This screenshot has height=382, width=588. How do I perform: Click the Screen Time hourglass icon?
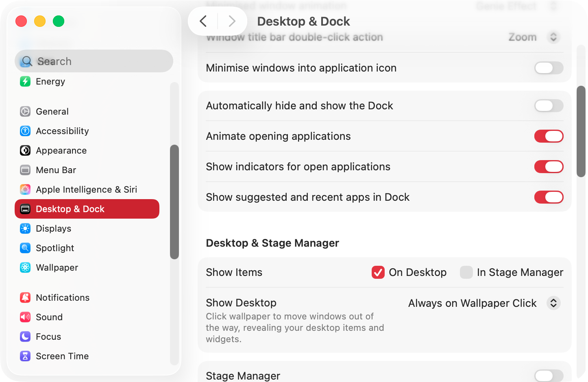coord(25,356)
